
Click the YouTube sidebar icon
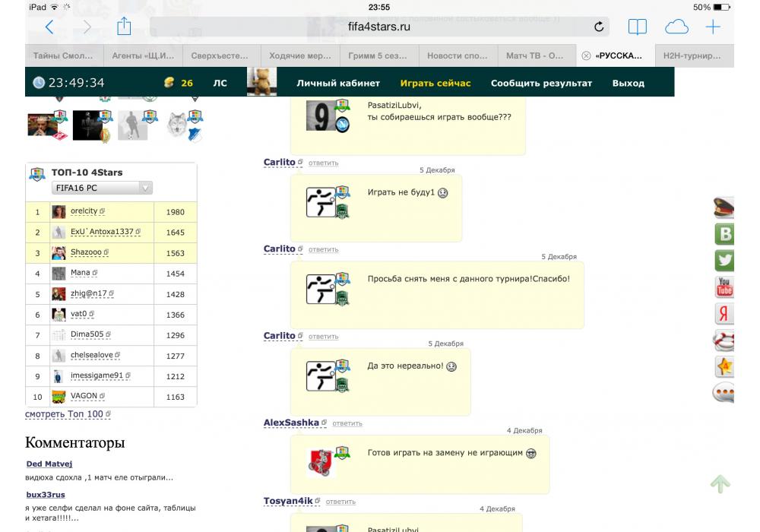point(724,287)
